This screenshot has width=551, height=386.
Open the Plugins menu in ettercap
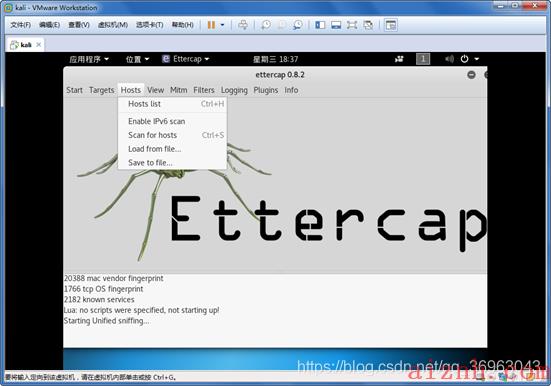pyautogui.click(x=266, y=90)
